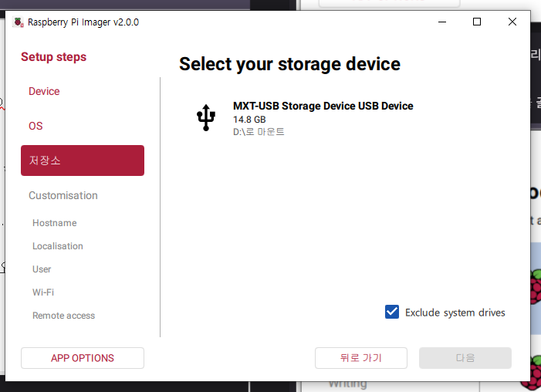The image size is (541, 392).
Task: Minimize the Raspberry Pi Imager window
Action: pyautogui.click(x=441, y=22)
